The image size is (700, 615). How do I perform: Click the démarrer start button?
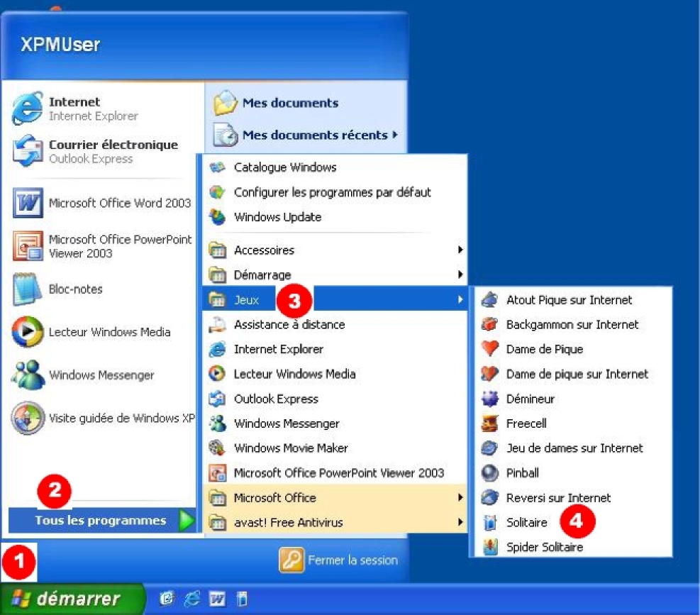pos(73,599)
